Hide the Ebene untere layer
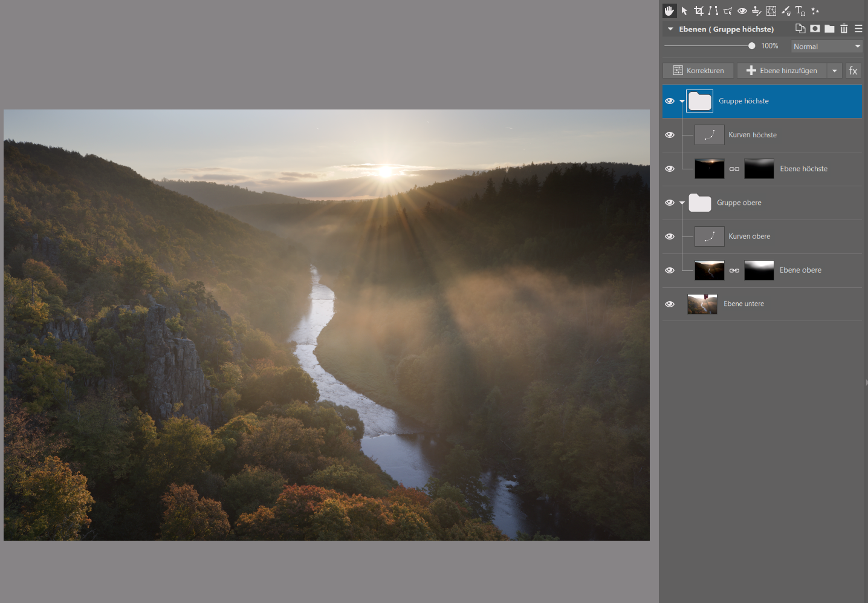868x603 pixels. pyautogui.click(x=670, y=304)
